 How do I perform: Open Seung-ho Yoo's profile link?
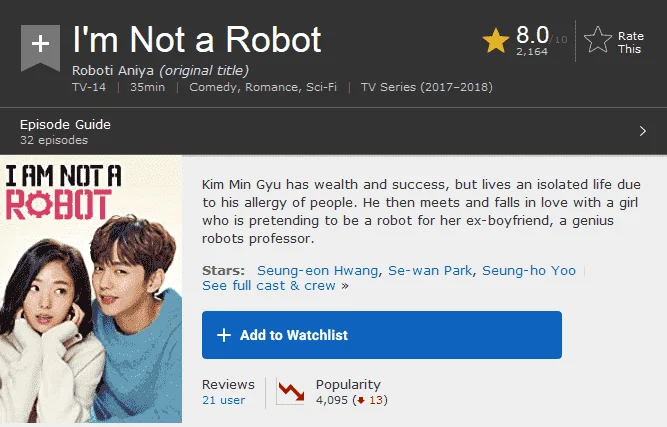coord(529,270)
